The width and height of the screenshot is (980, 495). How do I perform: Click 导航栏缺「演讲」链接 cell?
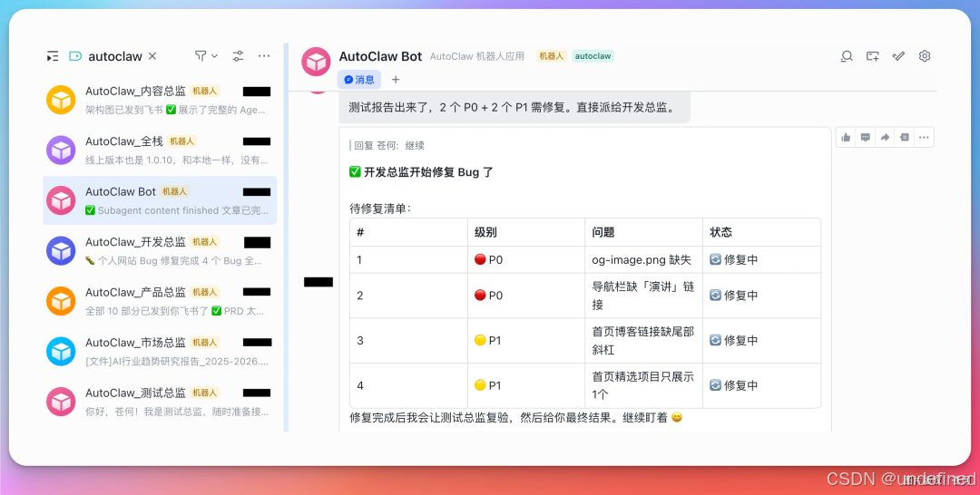click(x=643, y=296)
